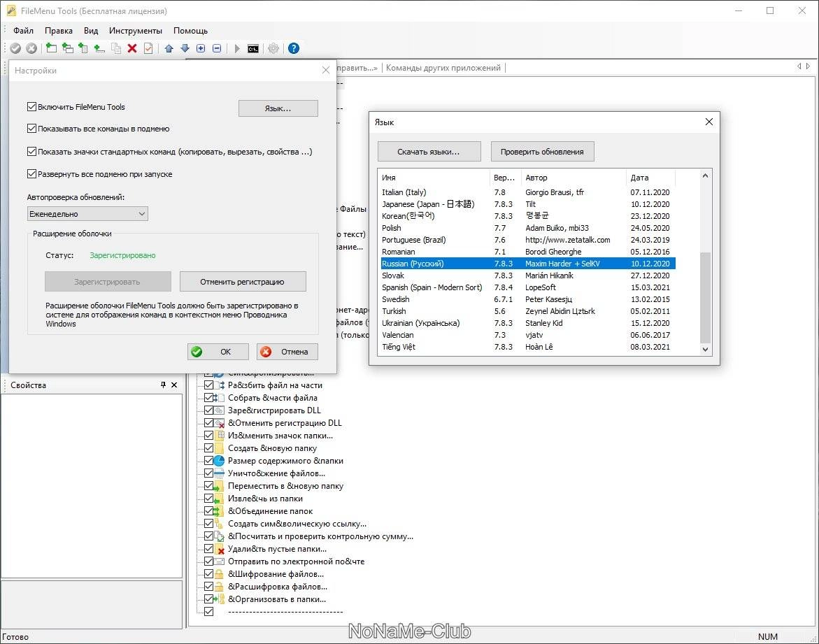The image size is (819, 644).
Task: Toggle Развернуть все подменю при запуске checkbox
Action: [x=32, y=174]
